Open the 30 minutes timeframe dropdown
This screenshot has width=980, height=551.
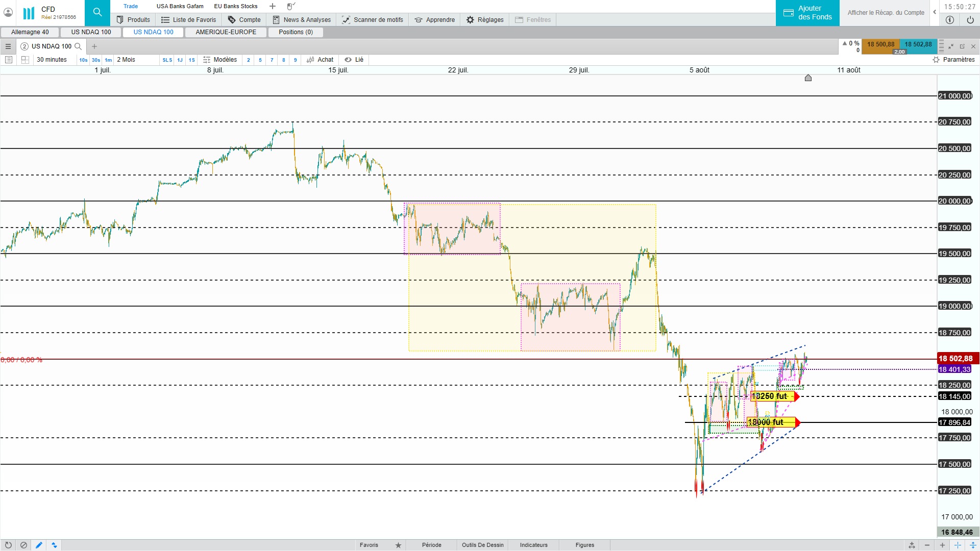pyautogui.click(x=52, y=60)
